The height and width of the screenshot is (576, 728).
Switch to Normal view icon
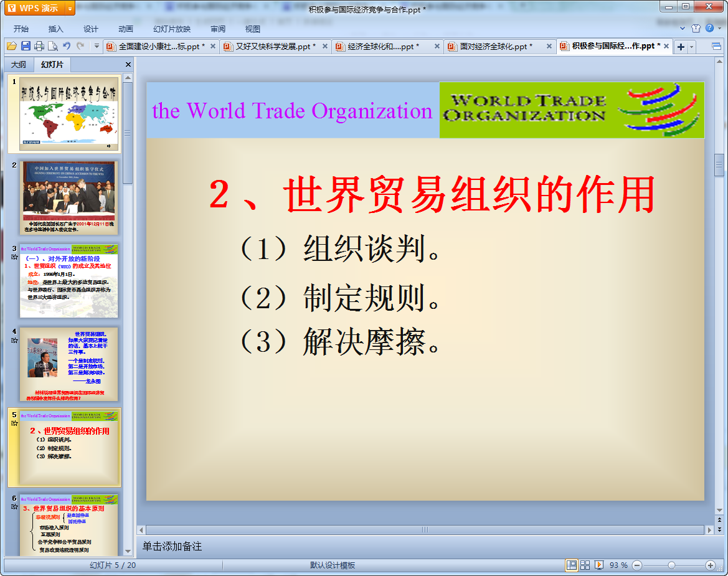(572, 565)
